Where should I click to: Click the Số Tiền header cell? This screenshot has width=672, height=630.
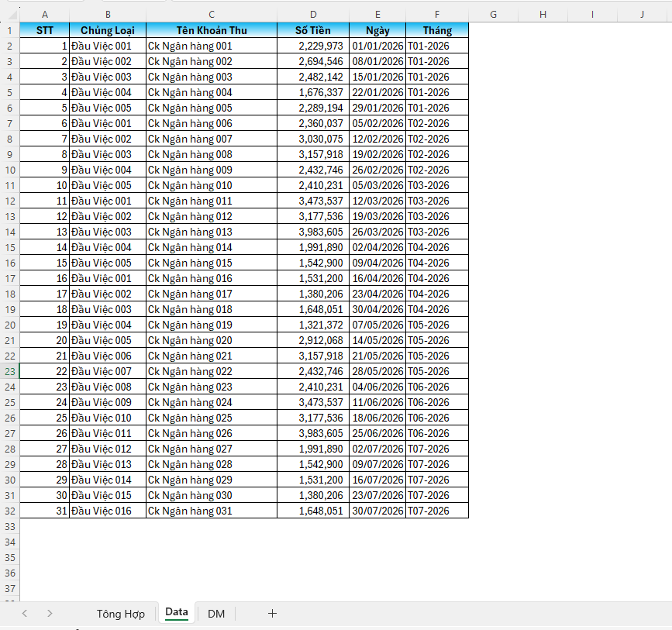[312, 30]
